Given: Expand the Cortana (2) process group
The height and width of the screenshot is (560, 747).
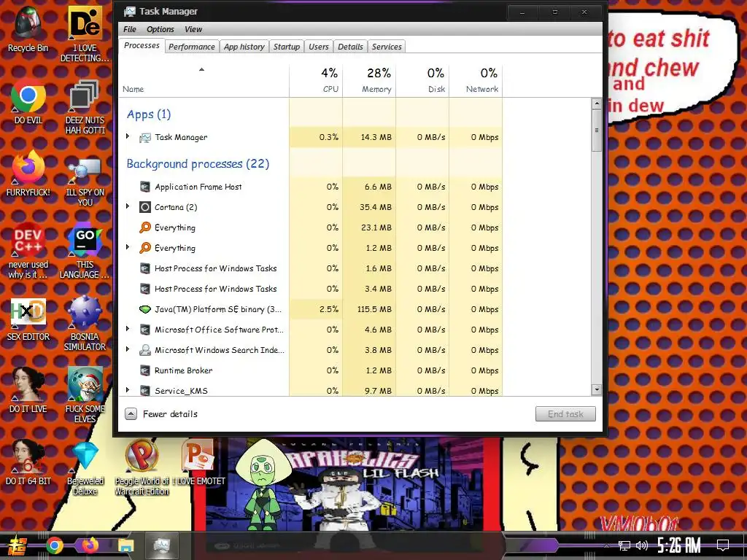Looking at the screenshot, I should [127, 206].
